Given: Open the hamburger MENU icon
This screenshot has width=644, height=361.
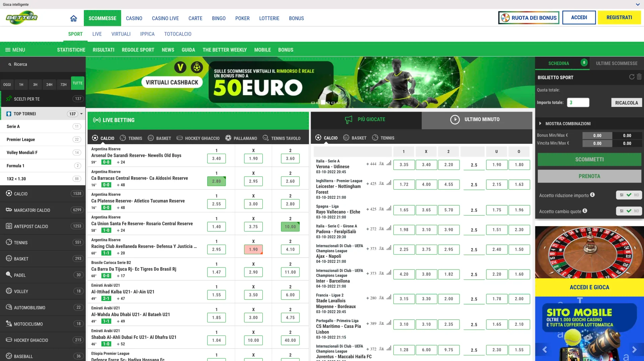Looking at the screenshot, I should (x=8, y=50).
